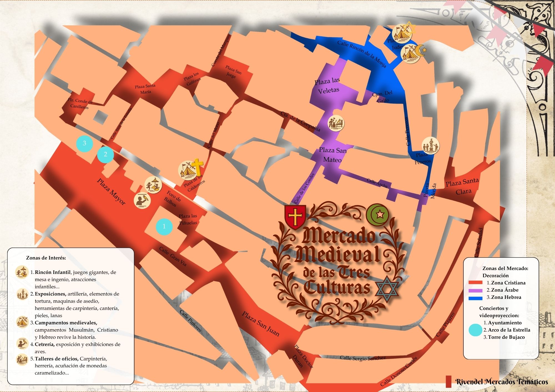Screen dimensions: 555x392
Task: Click the red Zona Cristiana legend swatch
Action: point(475,283)
